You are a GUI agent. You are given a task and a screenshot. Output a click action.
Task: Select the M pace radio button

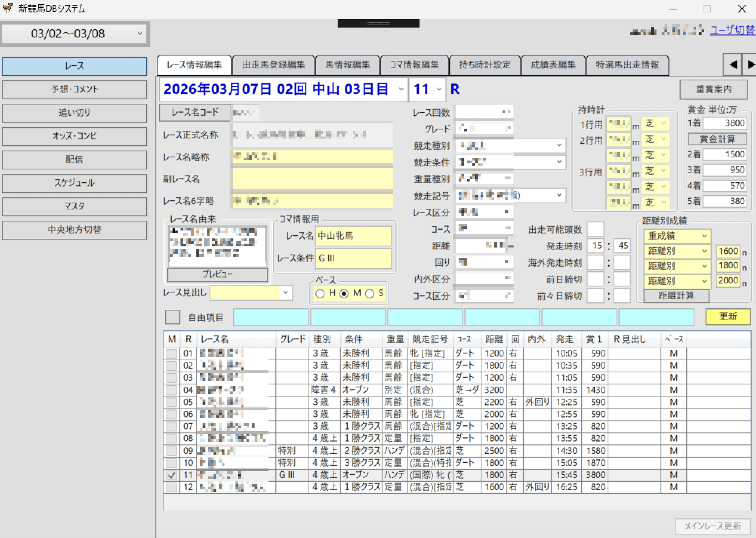coord(344,294)
